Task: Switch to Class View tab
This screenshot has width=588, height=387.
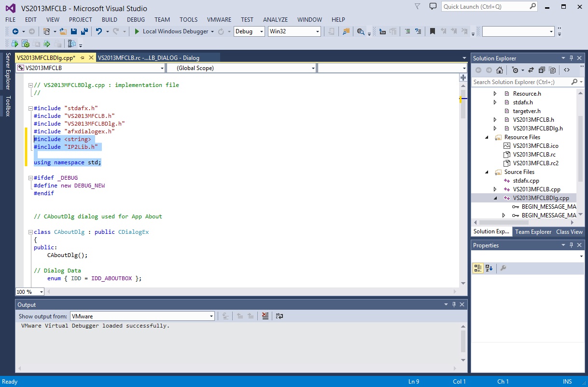Action: (570, 232)
